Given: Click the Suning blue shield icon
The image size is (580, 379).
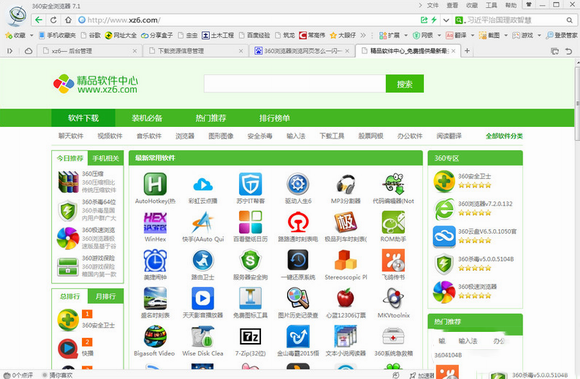Looking at the screenshot, I should [250, 184].
